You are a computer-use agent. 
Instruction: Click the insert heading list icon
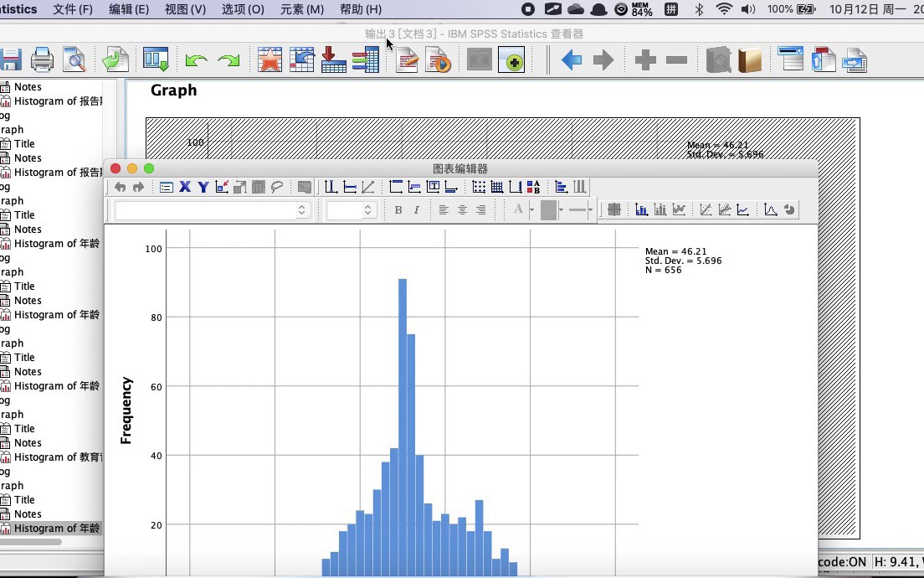click(x=791, y=59)
